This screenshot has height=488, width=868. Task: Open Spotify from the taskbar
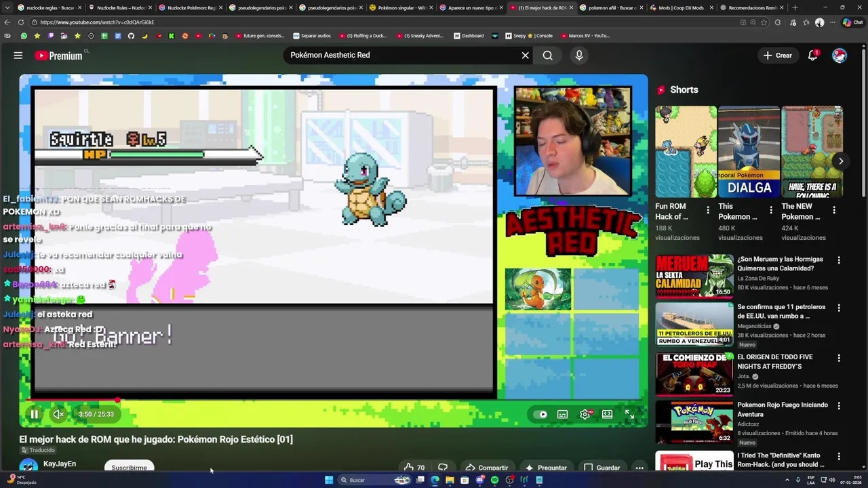click(494, 480)
